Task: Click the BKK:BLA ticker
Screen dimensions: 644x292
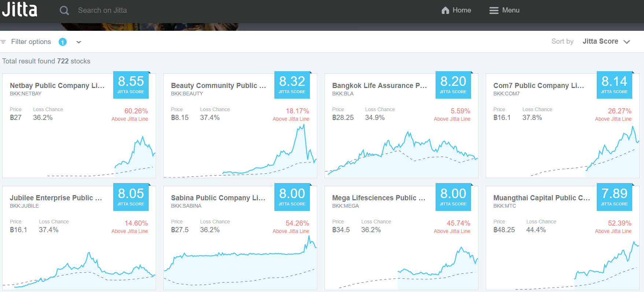Action: (x=343, y=94)
